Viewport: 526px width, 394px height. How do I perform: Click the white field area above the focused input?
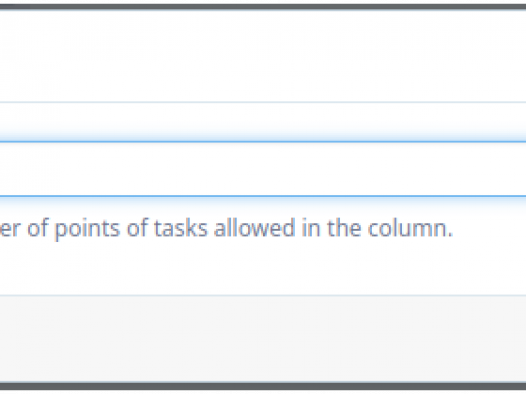263,122
